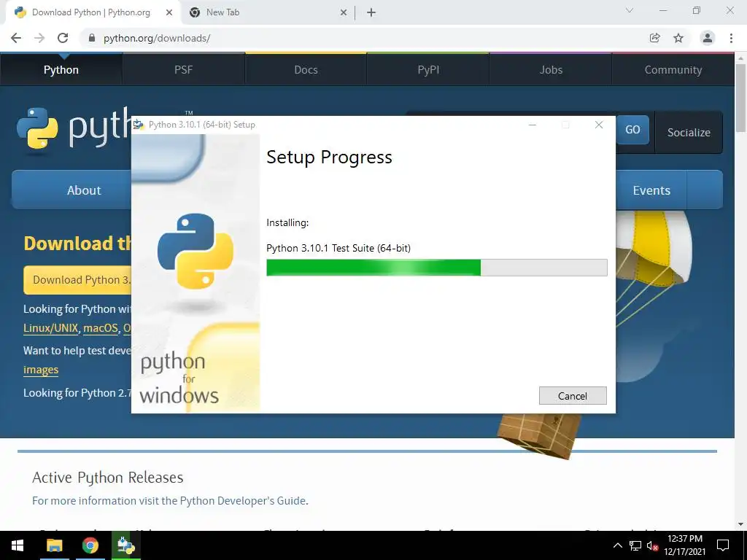Cancel the Python setup installation
747x560 pixels.
click(x=573, y=396)
